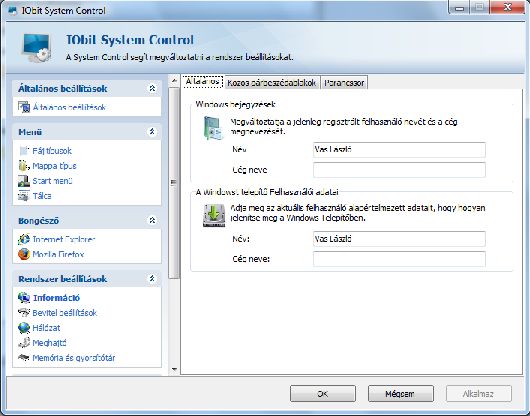The image size is (530, 416).
Task: Click the title bar application icon
Action: click(x=12, y=10)
